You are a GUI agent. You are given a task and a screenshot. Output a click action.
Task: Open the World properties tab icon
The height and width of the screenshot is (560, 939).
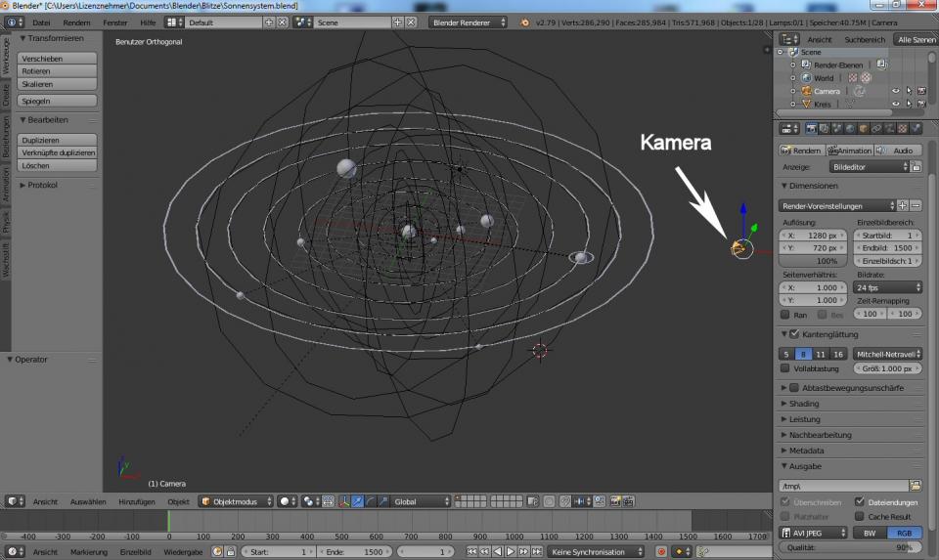click(851, 128)
